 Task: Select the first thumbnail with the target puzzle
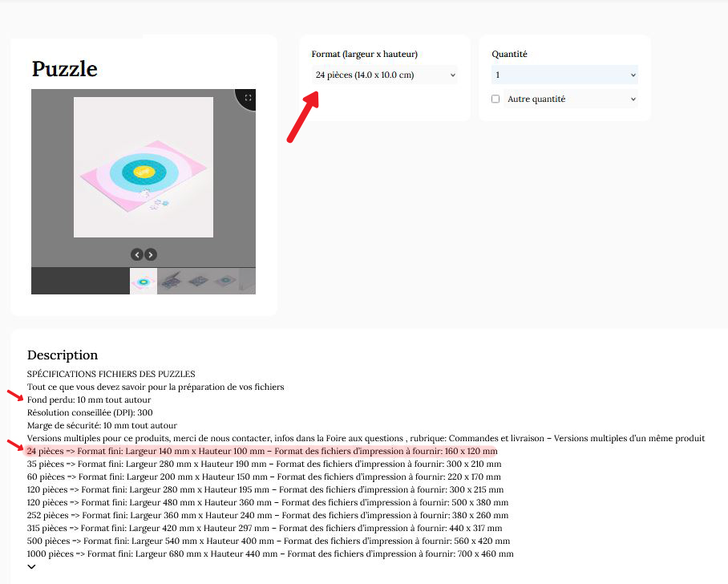(x=144, y=281)
